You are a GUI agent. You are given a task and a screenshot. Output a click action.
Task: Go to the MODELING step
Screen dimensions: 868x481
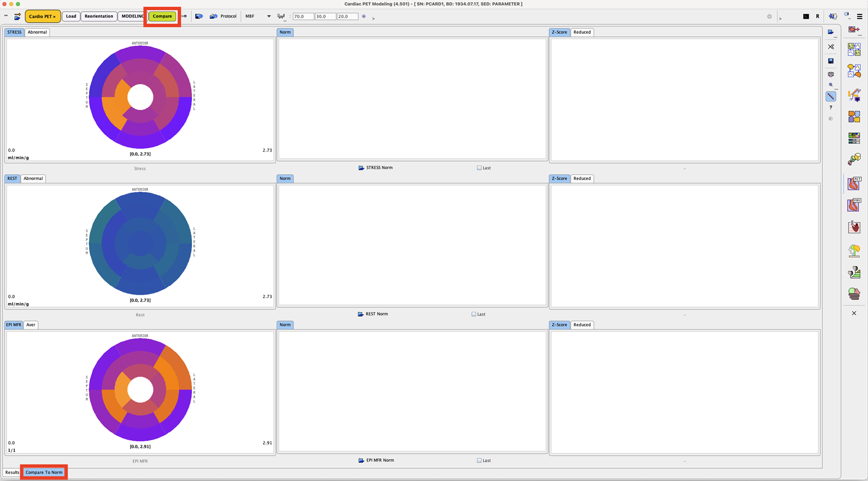(x=132, y=17)
